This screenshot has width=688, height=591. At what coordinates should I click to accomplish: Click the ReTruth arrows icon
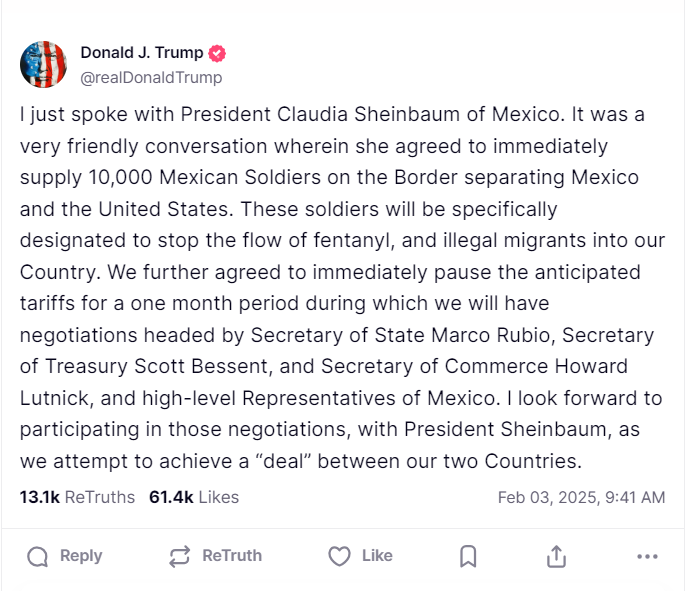pyautogui.click(x=180, y=556)
